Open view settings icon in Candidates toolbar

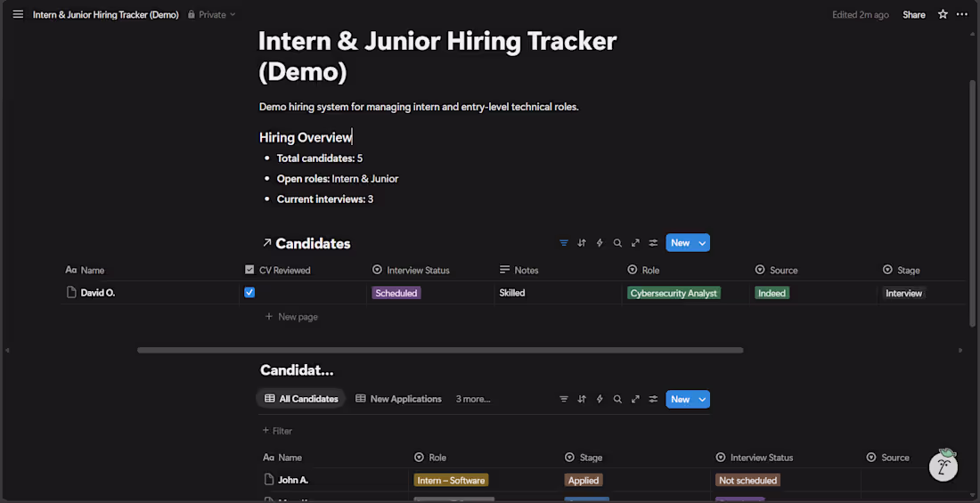(x=653, y=243)
